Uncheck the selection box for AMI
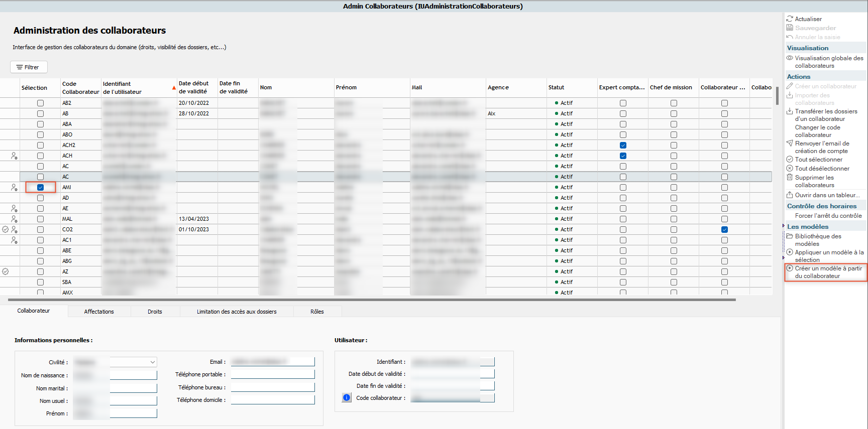Image resolution: width=868 pixels, height=429 pixels. 40,187
